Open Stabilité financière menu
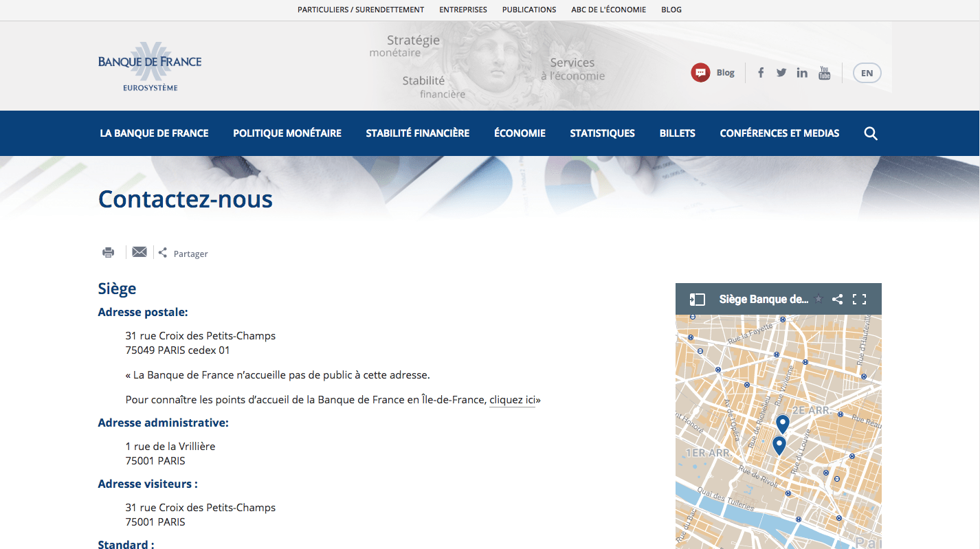 click(x=418, y=133)
